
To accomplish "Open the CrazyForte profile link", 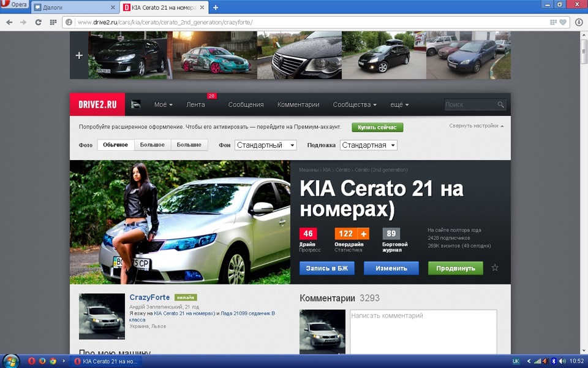I will (149, 297).
